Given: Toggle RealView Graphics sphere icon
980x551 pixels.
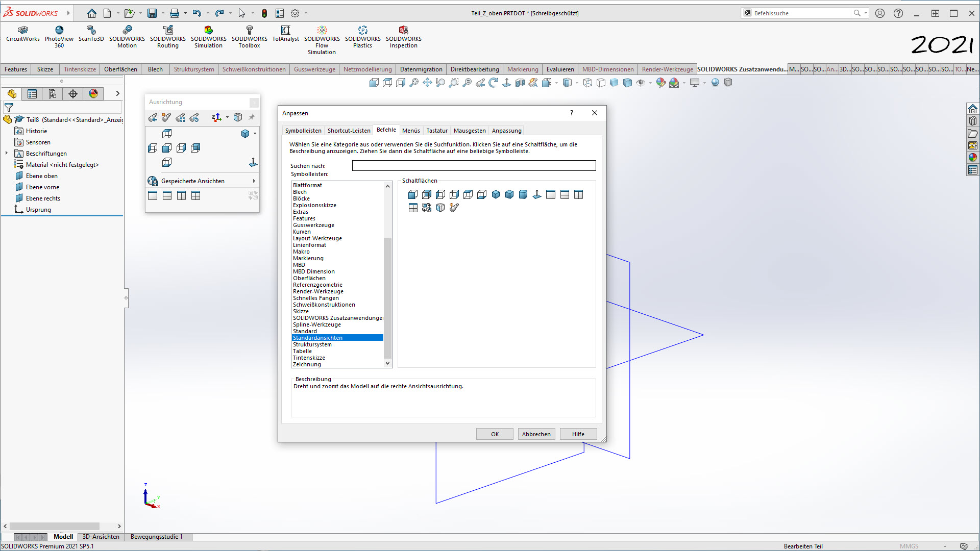Looking at the screenshot, I should tap(715, 83).
